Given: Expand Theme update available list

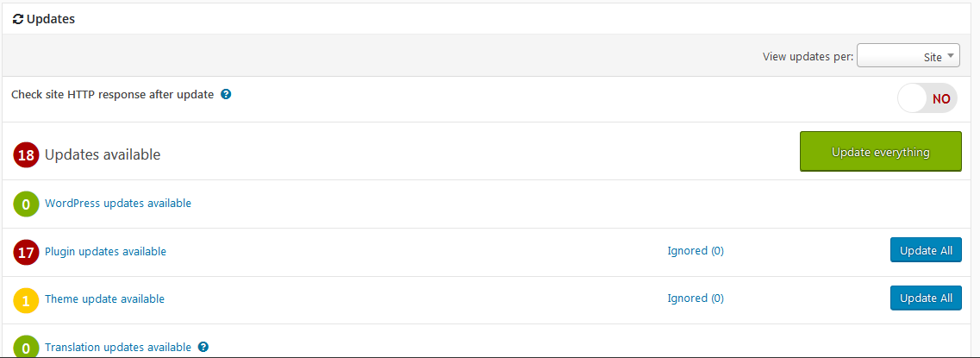Looking at the screenshot, I should coord(104,298).
